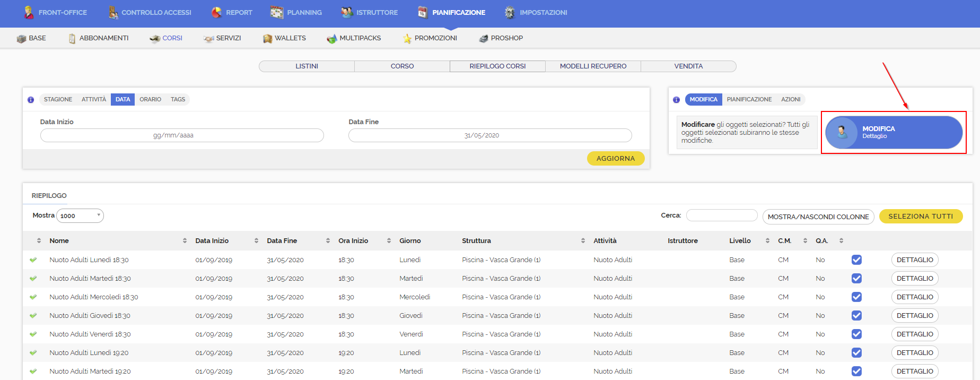Uncheck the Nuoto Adulti Mercoledi 18:30 row checkbox
Screen dimensions: 980x380
click(856, 297)
